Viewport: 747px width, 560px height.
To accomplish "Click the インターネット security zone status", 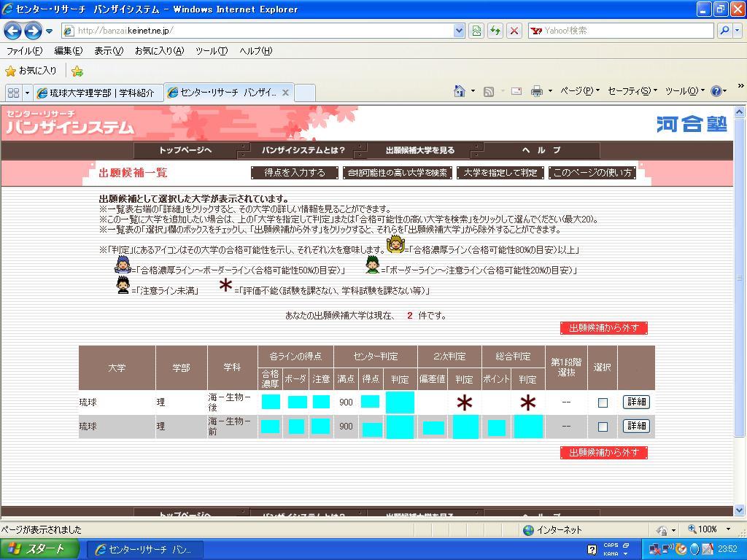I will [x=553, y=529].
